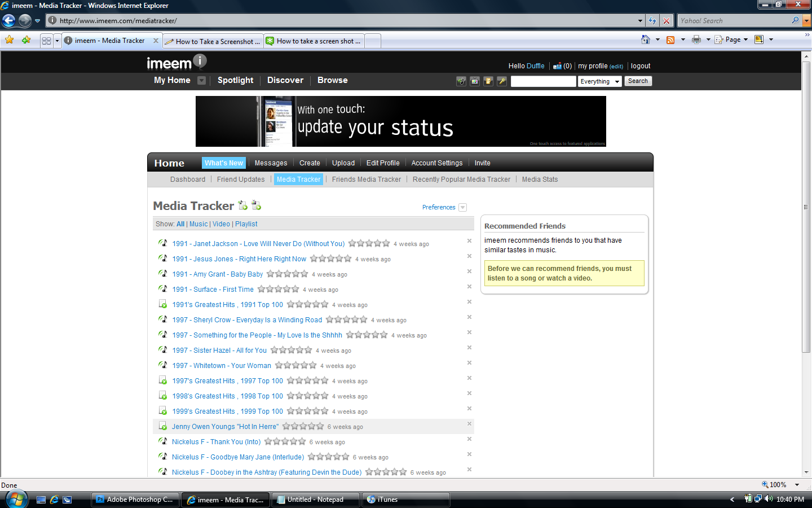Screen dimensions: 812x508
Task: Filter the tracker list to Music
Action: (x=198, y=224)
